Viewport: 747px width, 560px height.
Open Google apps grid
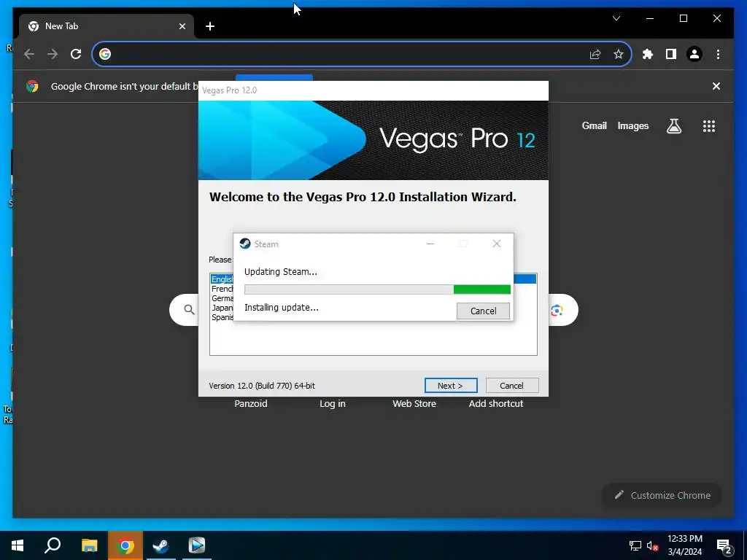coord(709,126)
